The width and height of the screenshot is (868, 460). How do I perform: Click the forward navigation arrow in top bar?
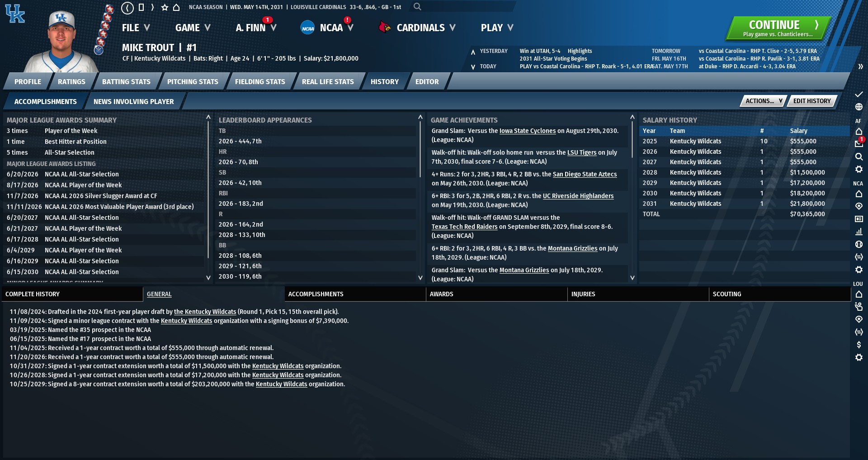pyautogui.click(x=153, y=7)
